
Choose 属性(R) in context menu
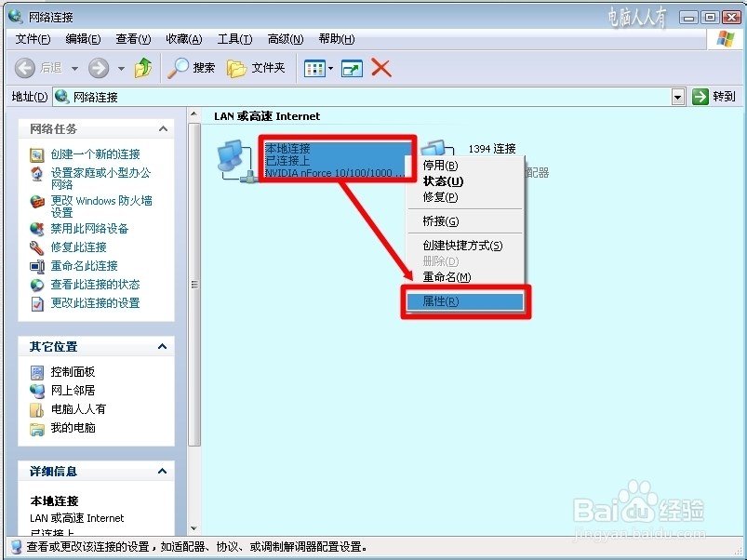coord(465,301)
